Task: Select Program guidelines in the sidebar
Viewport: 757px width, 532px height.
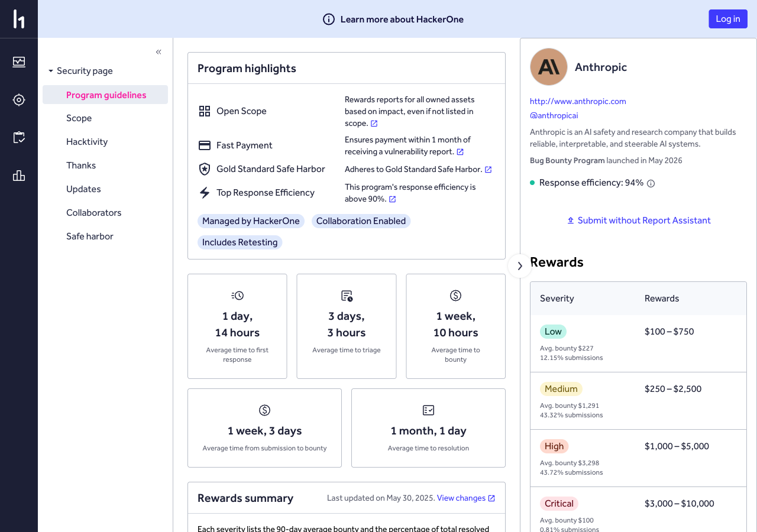Action: pos(105,95)
